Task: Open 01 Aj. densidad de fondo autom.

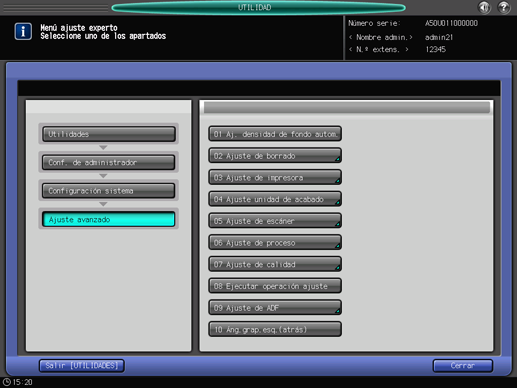Action: pos(275,134)
